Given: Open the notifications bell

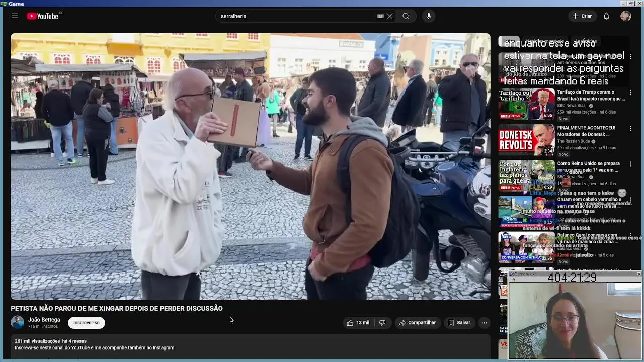Looking at the screenshot, I should tap(606, 16).
